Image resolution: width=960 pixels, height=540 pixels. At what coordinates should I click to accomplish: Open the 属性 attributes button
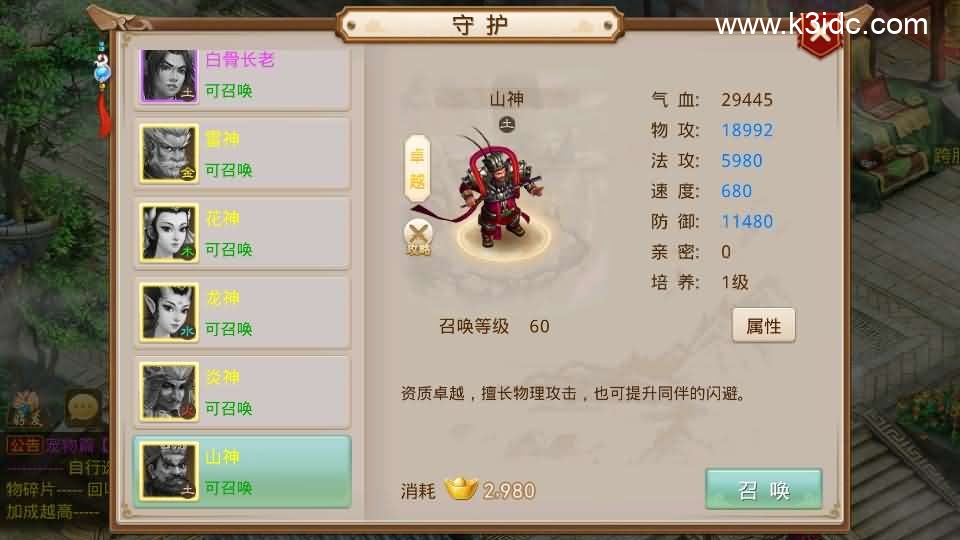(763, 326)
